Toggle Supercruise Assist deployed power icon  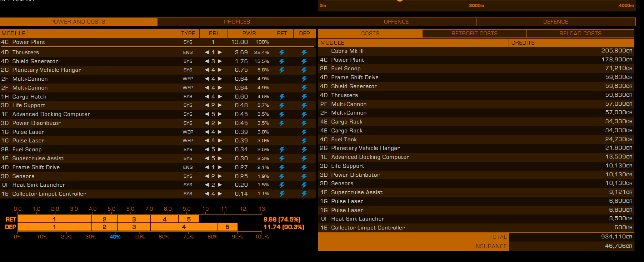tap(304, 158)
